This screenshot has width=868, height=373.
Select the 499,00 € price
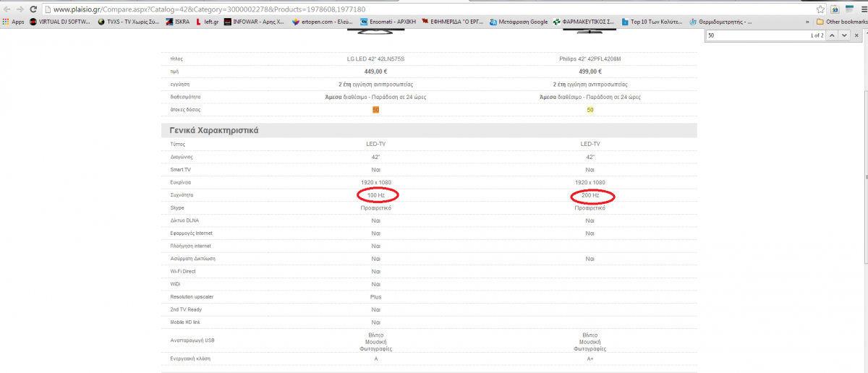coord(590,72)
